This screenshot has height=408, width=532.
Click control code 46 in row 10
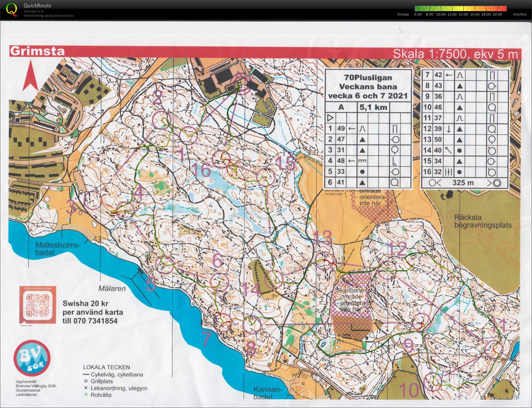[438, 107]
